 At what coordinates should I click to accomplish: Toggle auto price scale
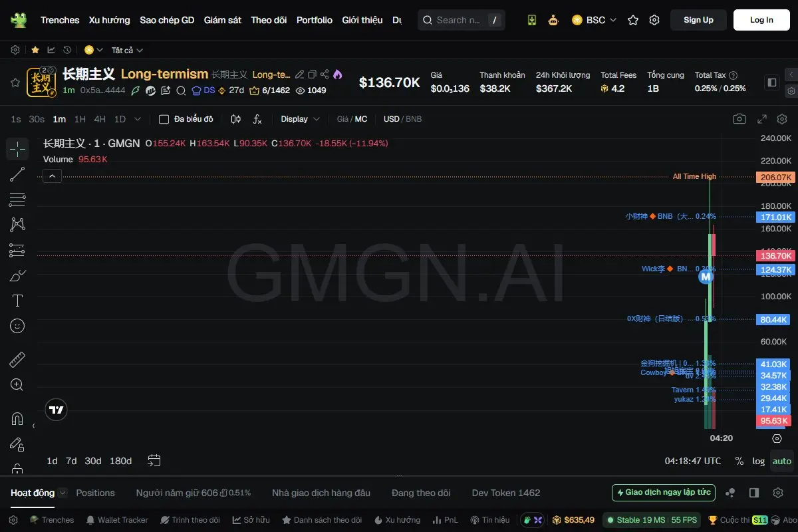782,461
